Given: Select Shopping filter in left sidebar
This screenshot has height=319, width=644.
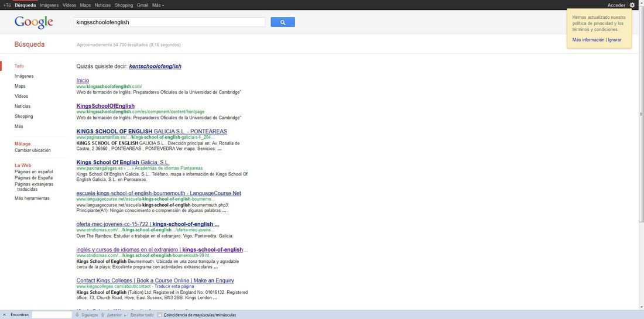Looking at the screenshot, I should (24, 116).
